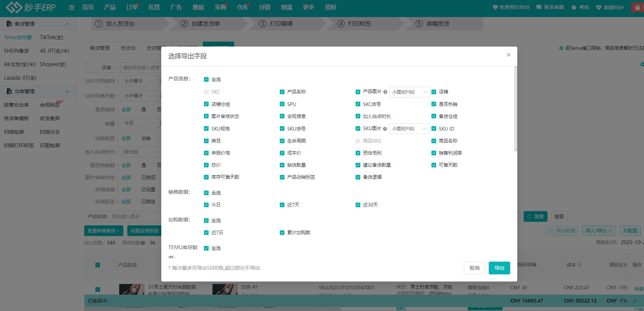Click the 取消 button
The image size is (644, 311).
pos(474,268)
